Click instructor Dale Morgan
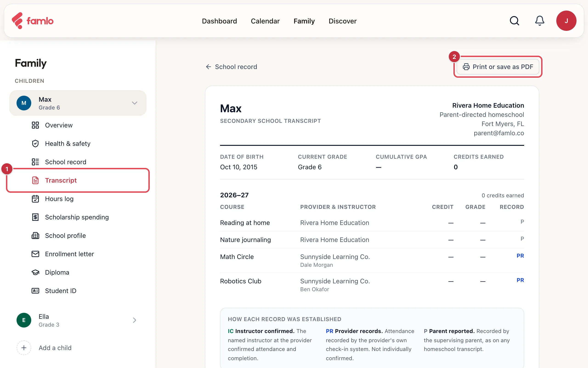588x368 pixels. click(316, 265)
